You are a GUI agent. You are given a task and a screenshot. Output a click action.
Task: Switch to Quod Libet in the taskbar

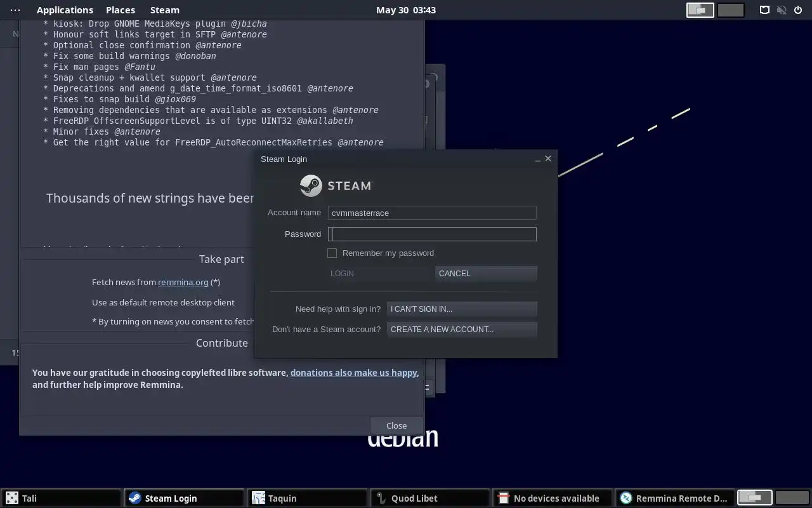coord(430,498)
